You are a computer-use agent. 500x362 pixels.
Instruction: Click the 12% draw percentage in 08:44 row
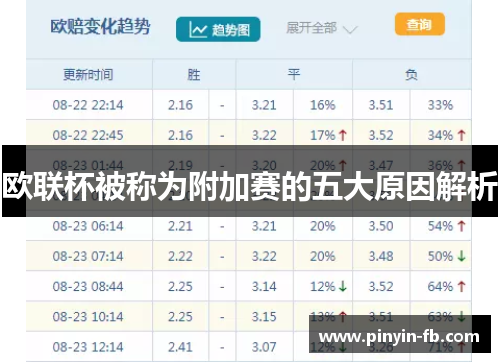point(323,286)
